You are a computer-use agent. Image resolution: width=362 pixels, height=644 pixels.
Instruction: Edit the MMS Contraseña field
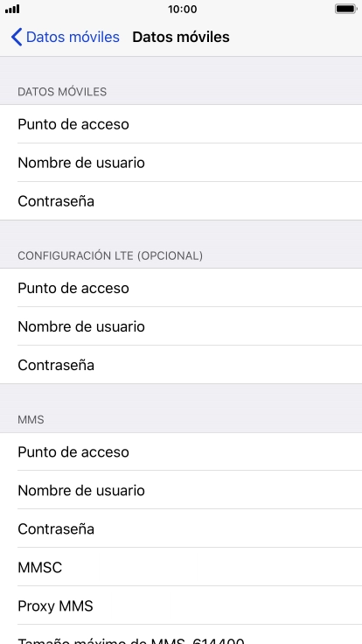click(x=181, y=528)
